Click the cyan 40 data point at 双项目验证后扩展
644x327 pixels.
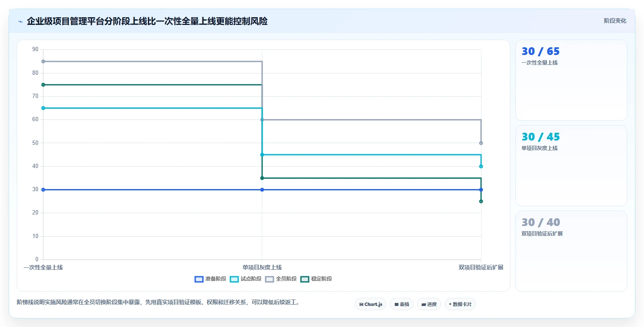(x=481, y=166)
